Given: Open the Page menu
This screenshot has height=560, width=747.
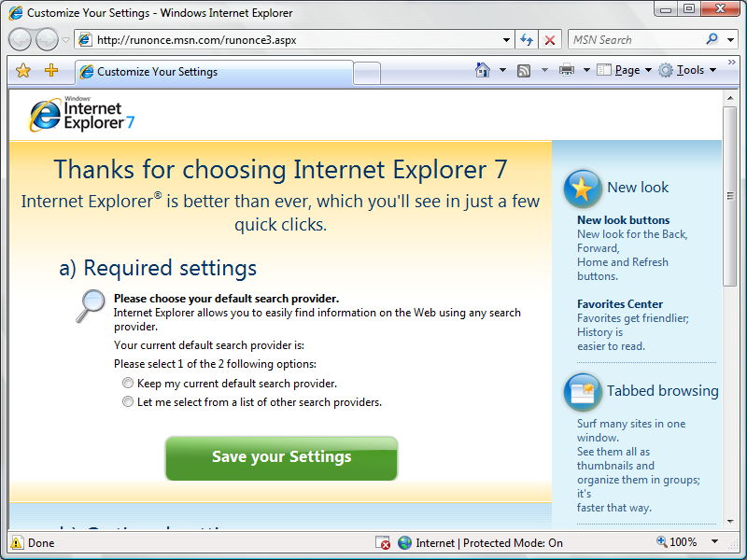Looking at the screenshot, I should pos(625,70).
